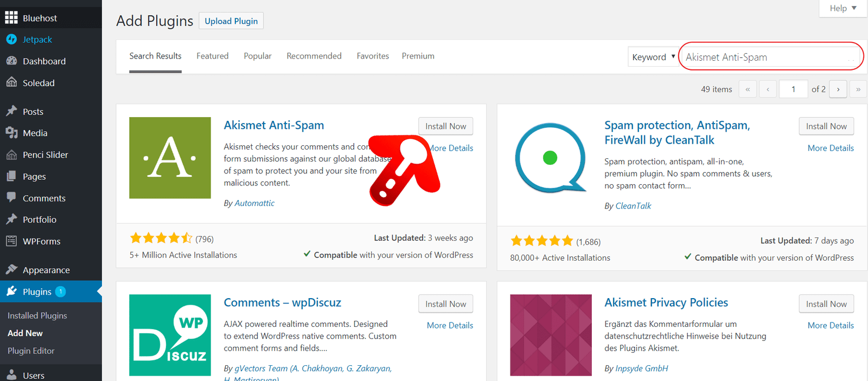View More Details for Akismet Privacy Policies
This screenshot has width=868, height=381.
pos(831,325)
